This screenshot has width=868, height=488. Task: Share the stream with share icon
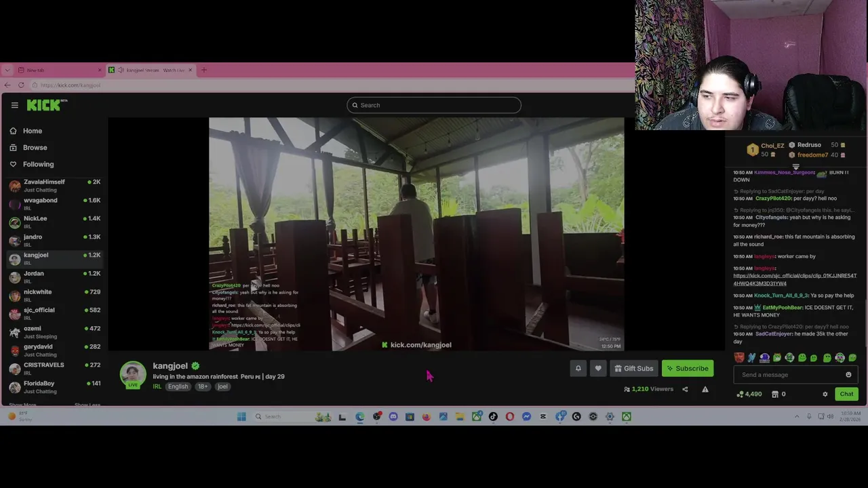[685, 389]
